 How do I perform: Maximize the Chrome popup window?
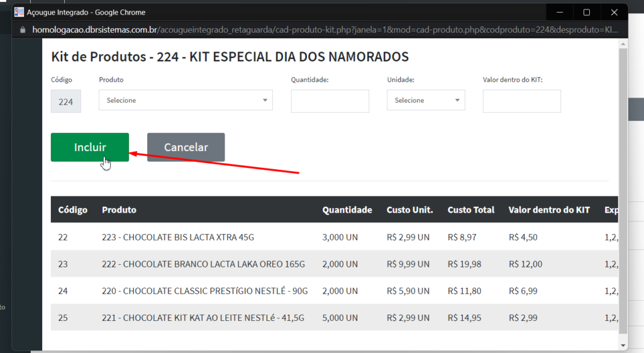click(x=586, y=12)
